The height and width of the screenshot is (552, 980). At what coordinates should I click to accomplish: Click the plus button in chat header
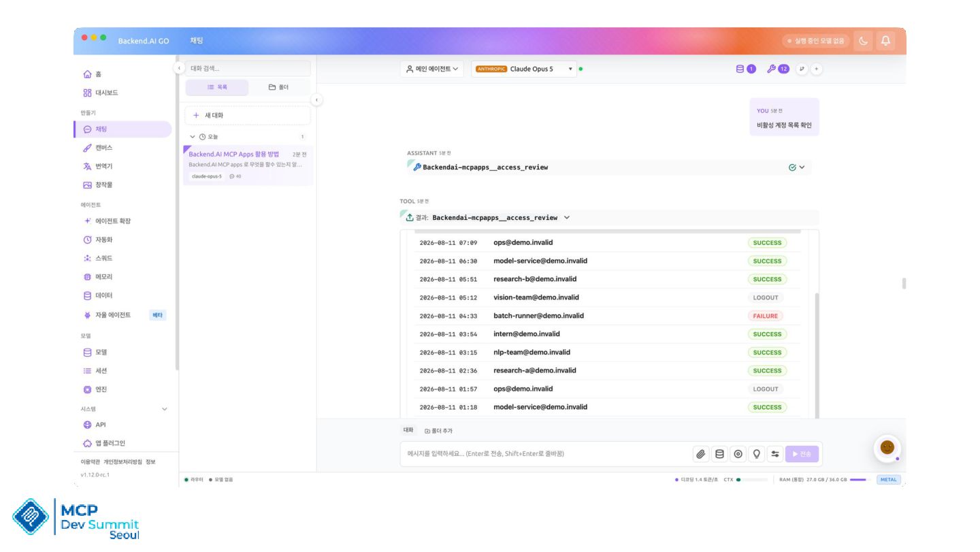tap(817, 69)
